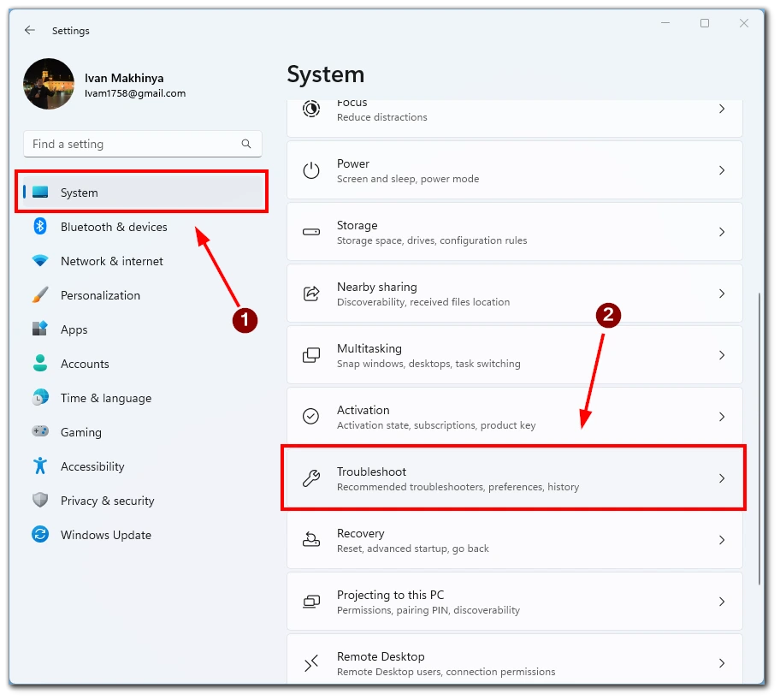This screenshot has height=700, width=780.
Task: Click the Power icon
Action: (x=311, y=170)
